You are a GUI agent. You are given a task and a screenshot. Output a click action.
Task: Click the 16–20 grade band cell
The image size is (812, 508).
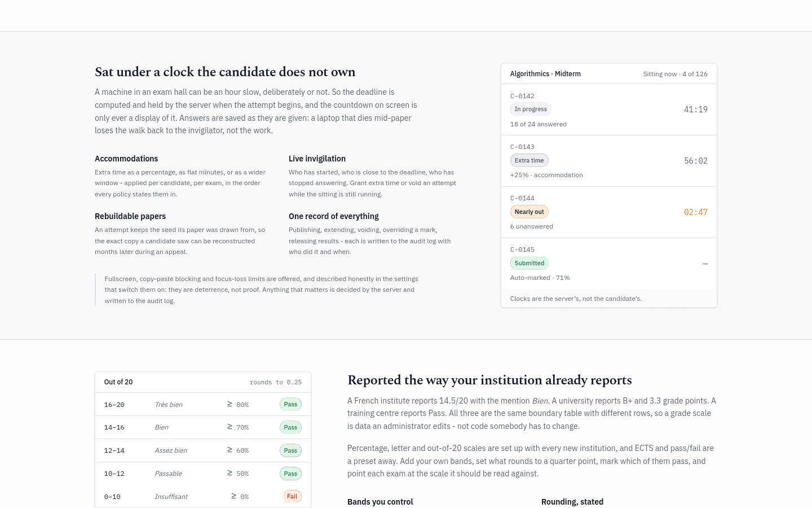pos(114,405)
